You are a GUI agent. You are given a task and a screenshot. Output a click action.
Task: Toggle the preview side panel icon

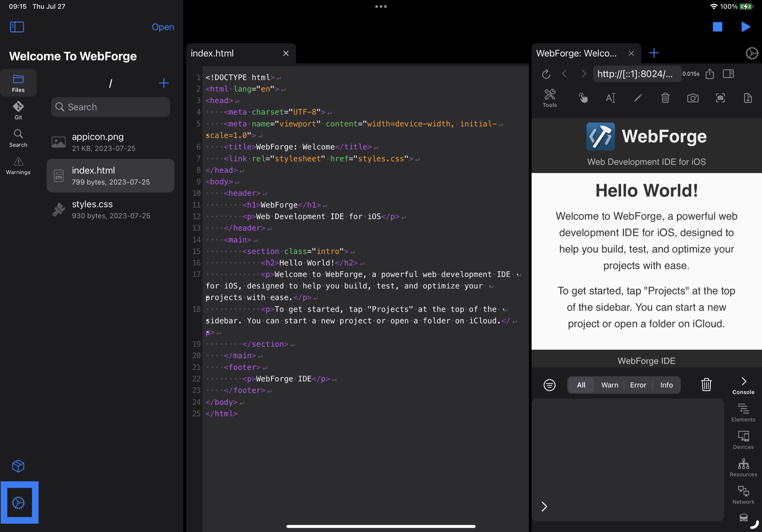click(x=728, y=74)
